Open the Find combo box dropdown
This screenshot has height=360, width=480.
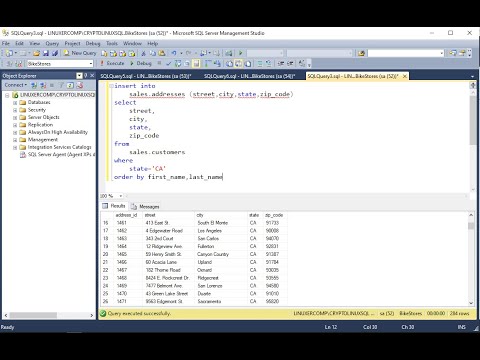[x=442, y=53]
